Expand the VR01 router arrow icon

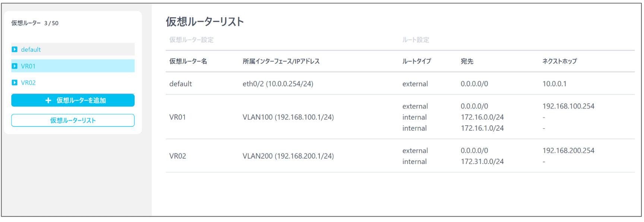coord(15,66)
